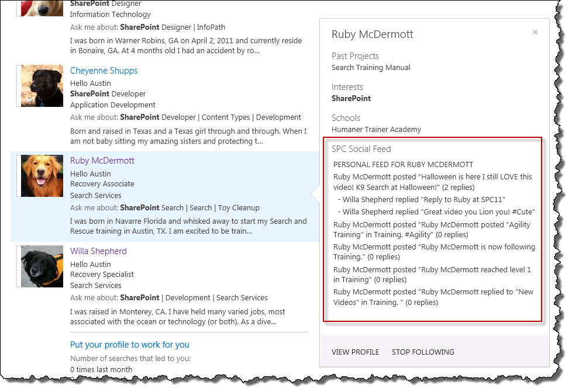Click Cheyenne's Ask me about Content Types line

(x=185, y=117)
